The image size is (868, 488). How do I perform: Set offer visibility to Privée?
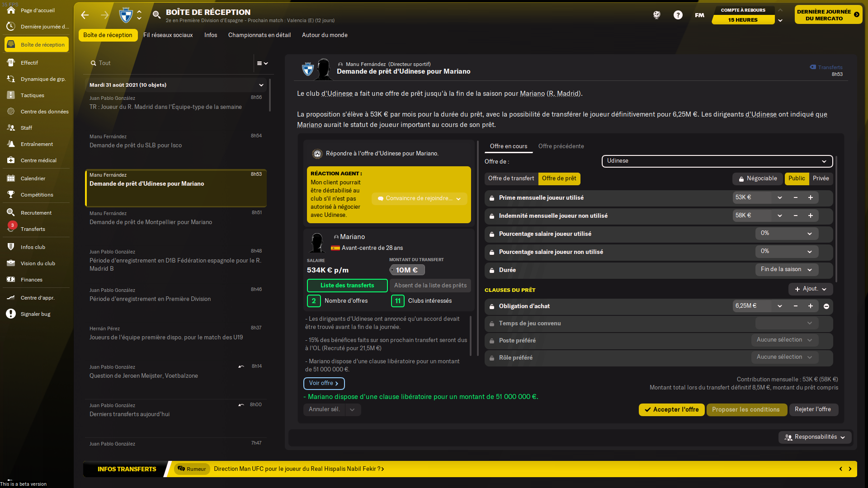[821, 178]
